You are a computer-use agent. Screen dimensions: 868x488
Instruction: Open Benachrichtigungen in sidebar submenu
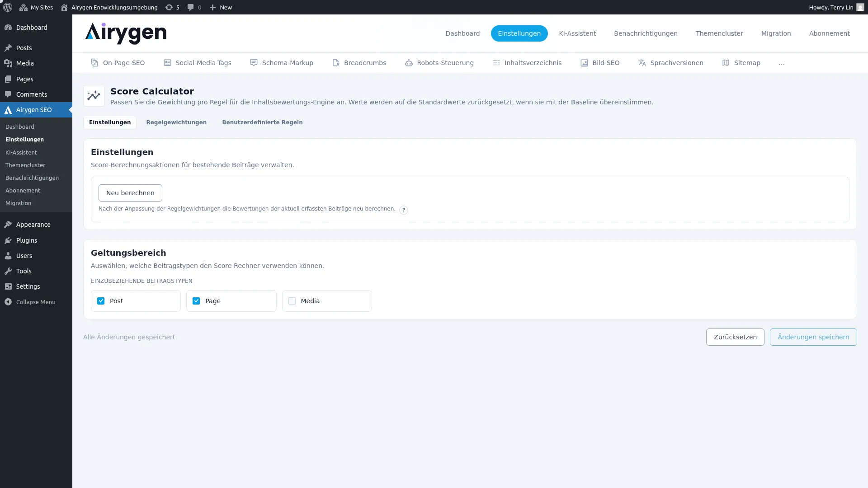(32, 178)
